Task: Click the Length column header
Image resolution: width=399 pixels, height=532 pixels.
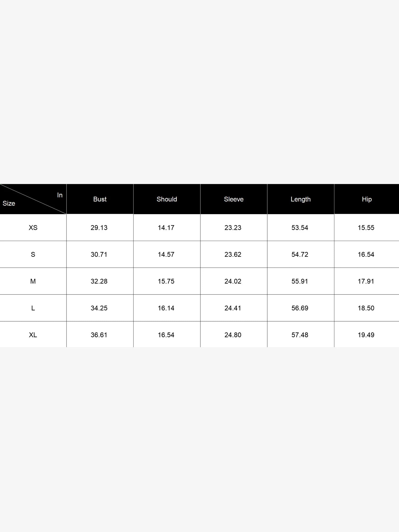Action: tap(301, 199)
